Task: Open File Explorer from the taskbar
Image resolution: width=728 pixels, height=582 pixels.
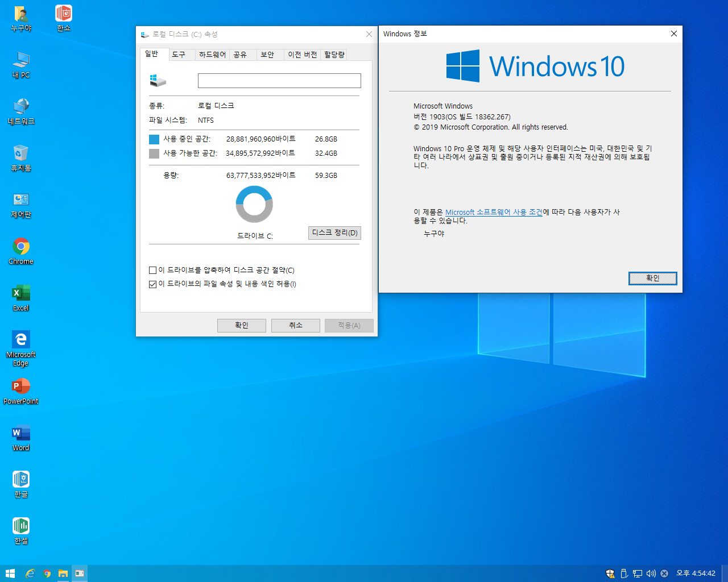Action: 63,573
